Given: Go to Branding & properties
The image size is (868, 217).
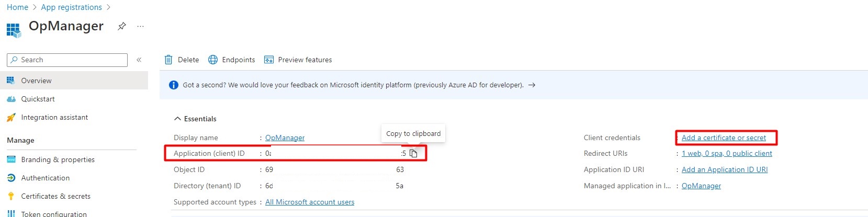Looking at the screenshot, I should tap(58, 159).
